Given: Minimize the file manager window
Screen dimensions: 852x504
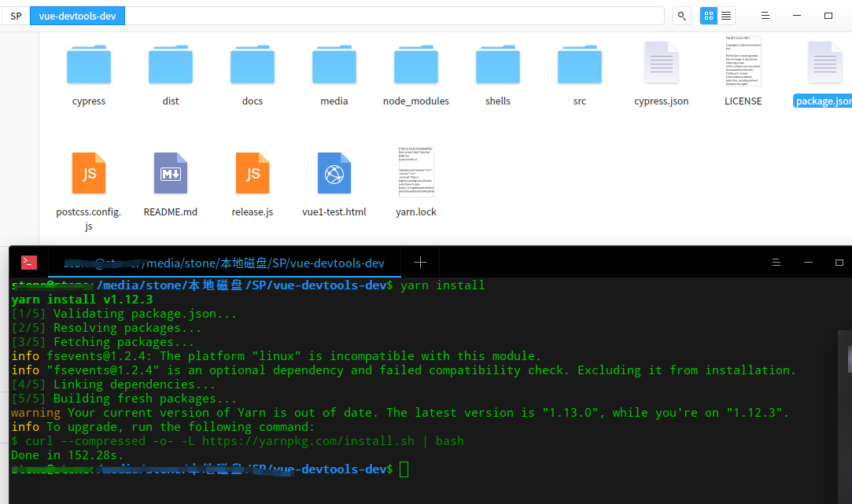Looking at the screenshot, I should pos(797,16).
